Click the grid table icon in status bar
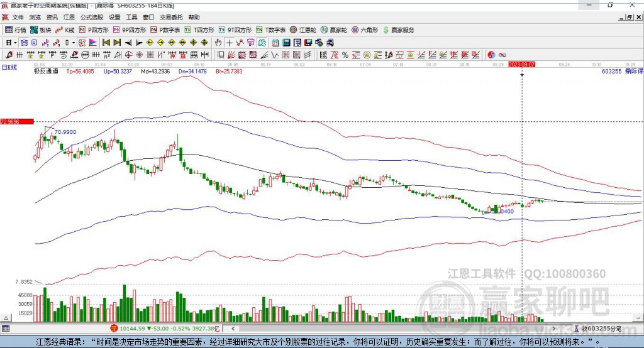Image resolution: width=644 pixels, height=348 pixels. coord(5,329)
